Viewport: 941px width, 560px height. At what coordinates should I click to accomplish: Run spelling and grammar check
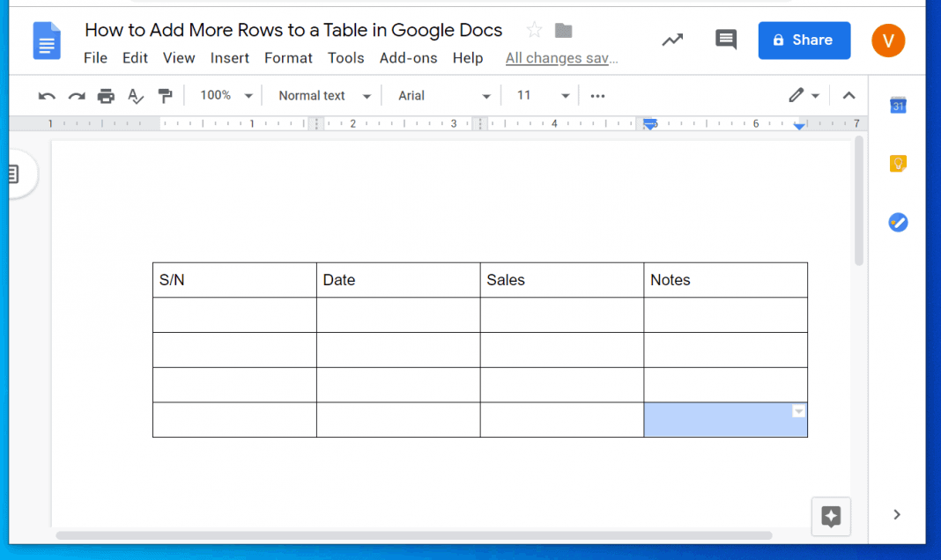tap(135, 95)
